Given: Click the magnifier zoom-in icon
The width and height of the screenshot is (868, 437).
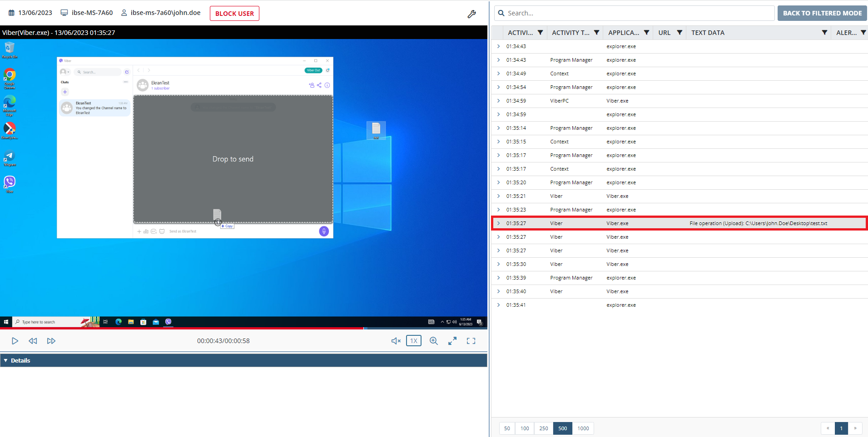Looking at the screenshot, I should (434, 341).
